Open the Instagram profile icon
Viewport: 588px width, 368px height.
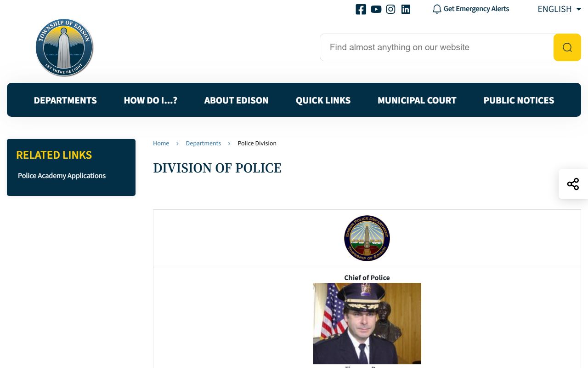(390, 9)
